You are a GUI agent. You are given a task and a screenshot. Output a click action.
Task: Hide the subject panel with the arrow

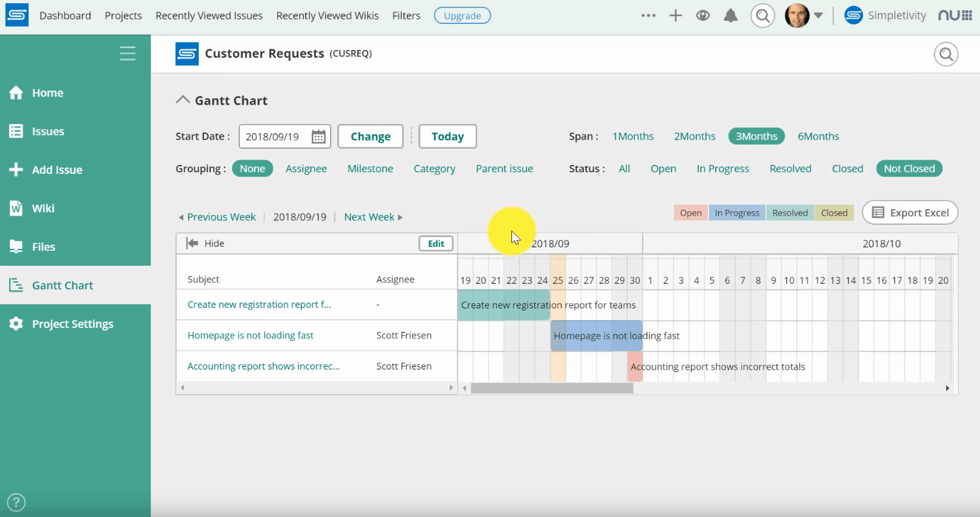pyautogui.click(x=192, y=244)
